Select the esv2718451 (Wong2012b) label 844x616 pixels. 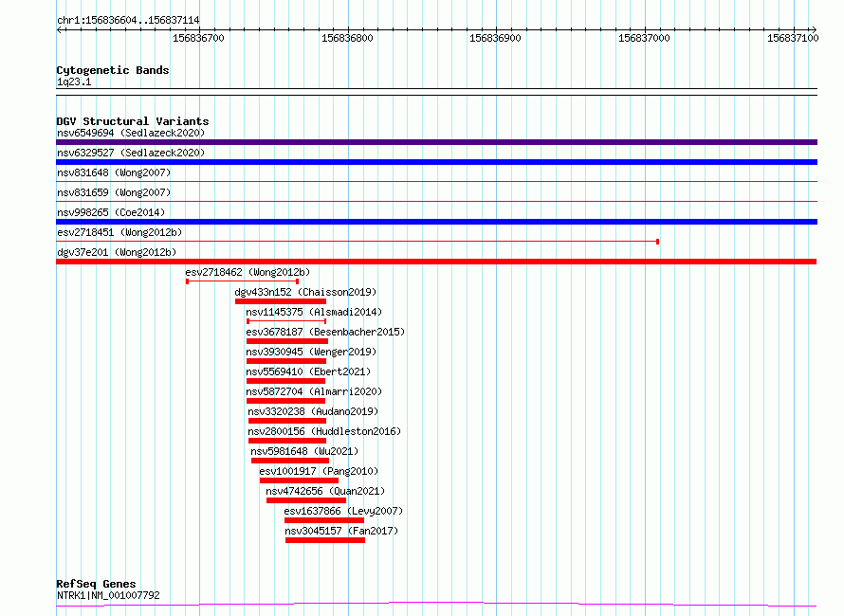click(119, 232)
